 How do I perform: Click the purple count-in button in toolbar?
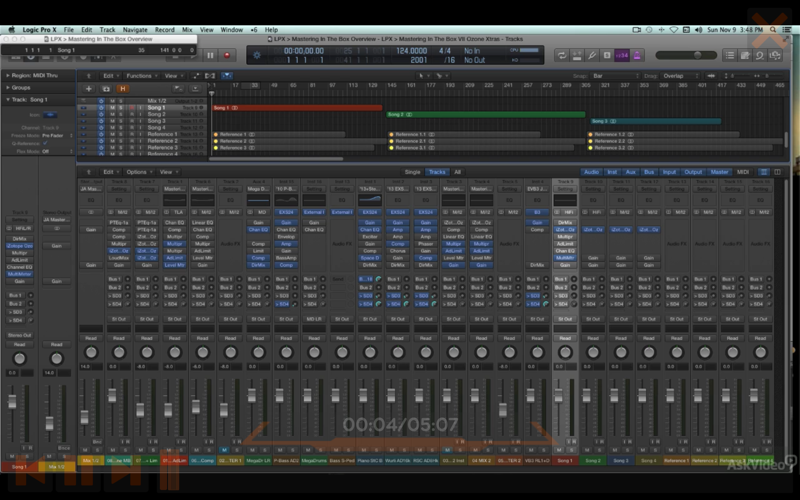623,55
